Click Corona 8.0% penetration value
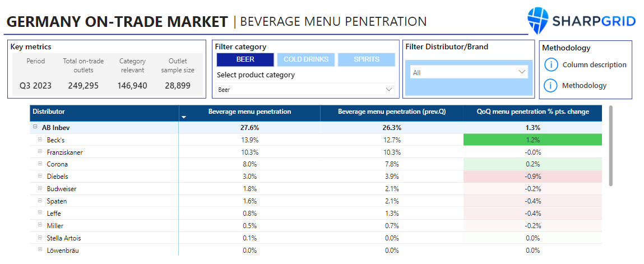Image resolution: width=644 pixels, height=264 pixels. [x=250, y=164]
